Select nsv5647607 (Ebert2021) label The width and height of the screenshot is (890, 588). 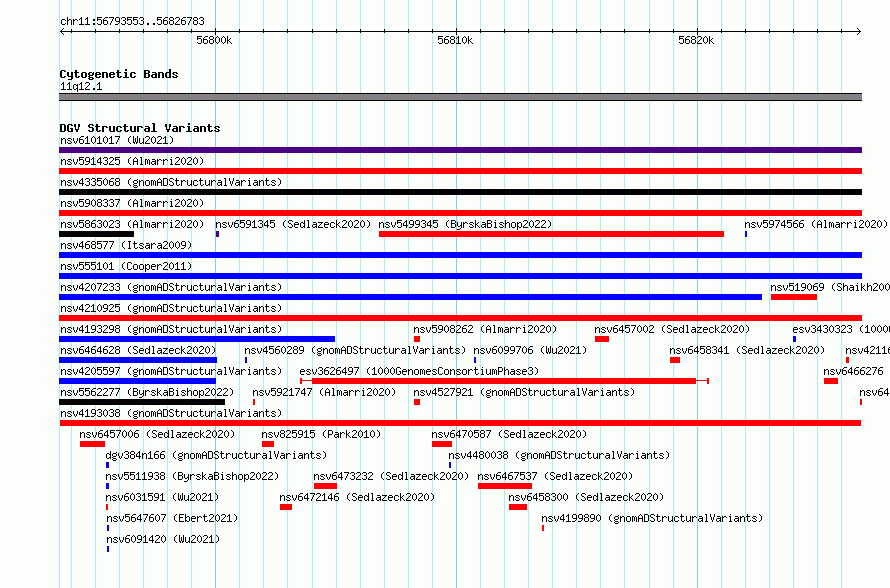[172, 518]
